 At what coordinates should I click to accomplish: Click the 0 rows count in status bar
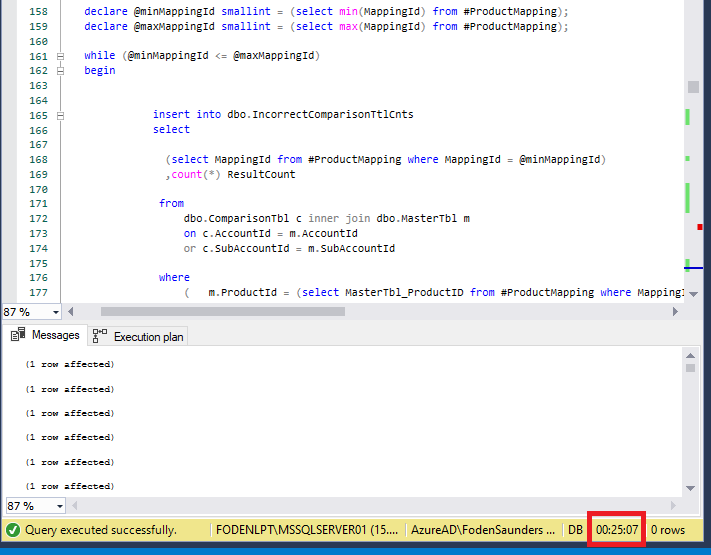pyautogui.click(x=668, y=530)
